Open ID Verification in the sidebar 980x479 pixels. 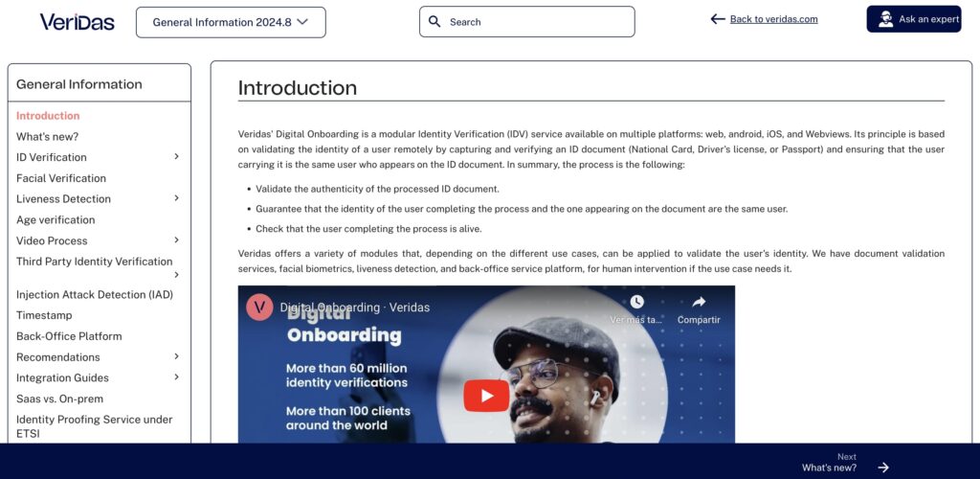[52, 157]
